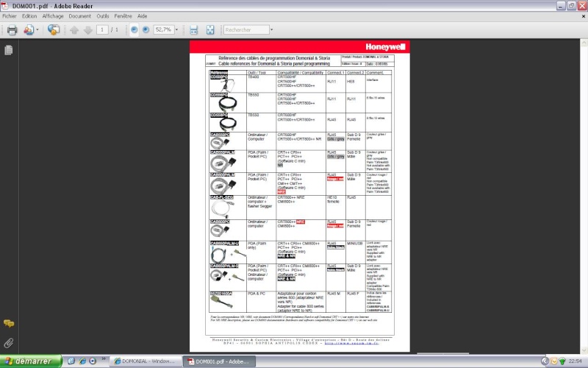Image resolution: width=588 pixels, height=368 pixels.
Task: Open the Document menu
Action: 80,16
